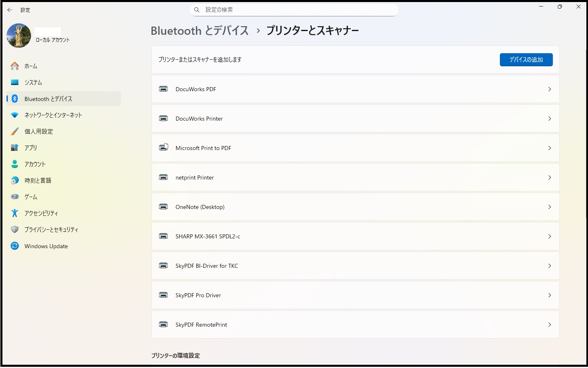Expand the netprint Printer entry arrow
Screen dimensions: 588x368
549,177
